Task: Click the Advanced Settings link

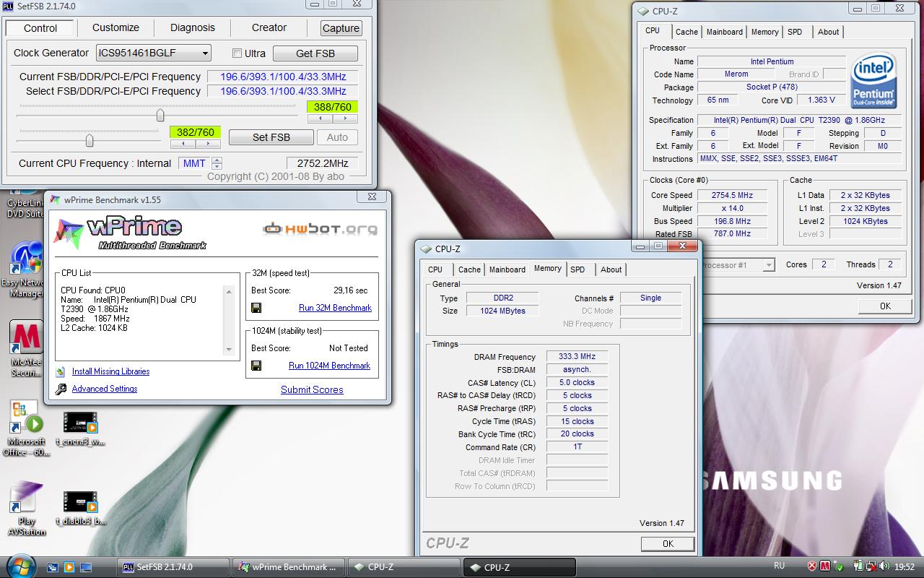Action: coord(105,389)
